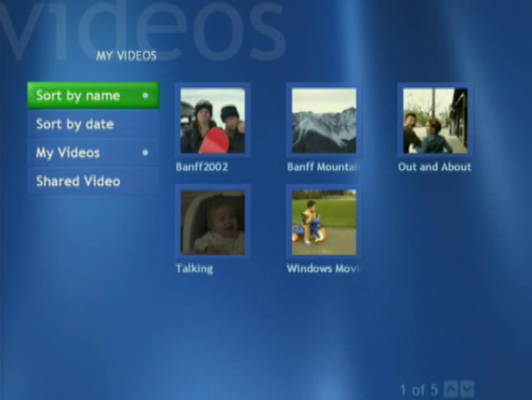Select Sort by name option

click(x=93, y=96)
